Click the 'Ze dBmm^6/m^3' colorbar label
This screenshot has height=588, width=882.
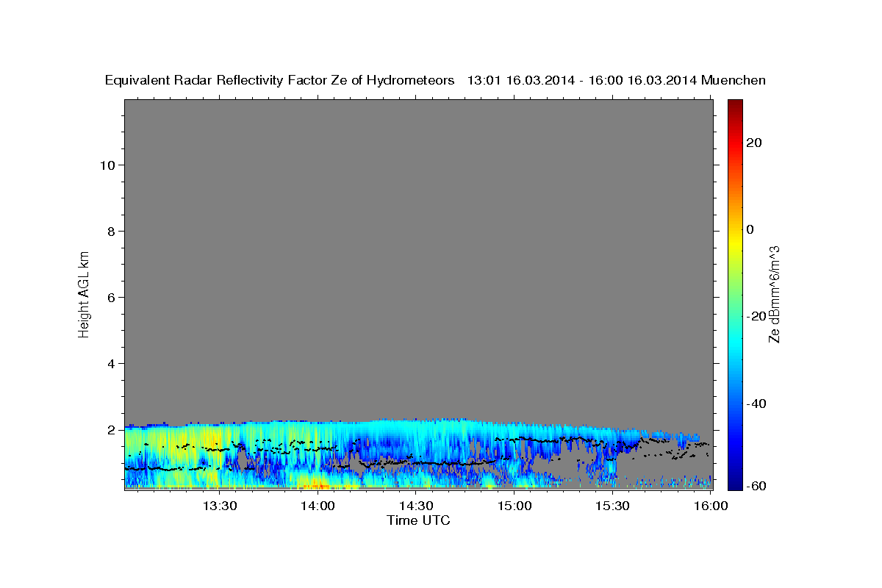774,294
